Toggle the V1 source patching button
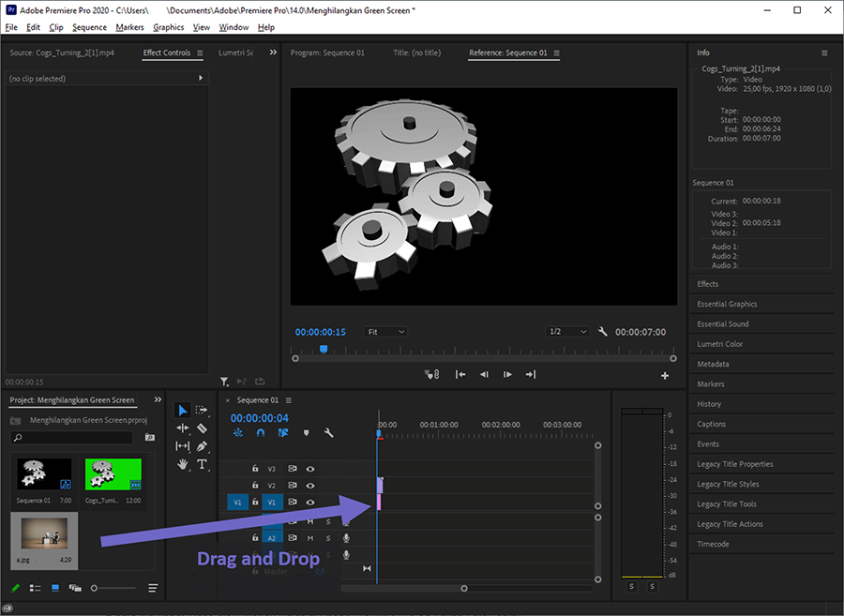 point(237,502)
